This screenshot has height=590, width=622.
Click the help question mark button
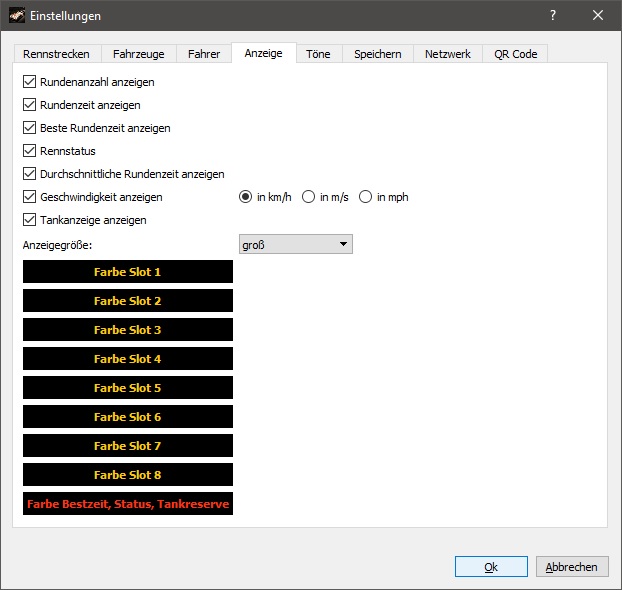tap(552, 16)
